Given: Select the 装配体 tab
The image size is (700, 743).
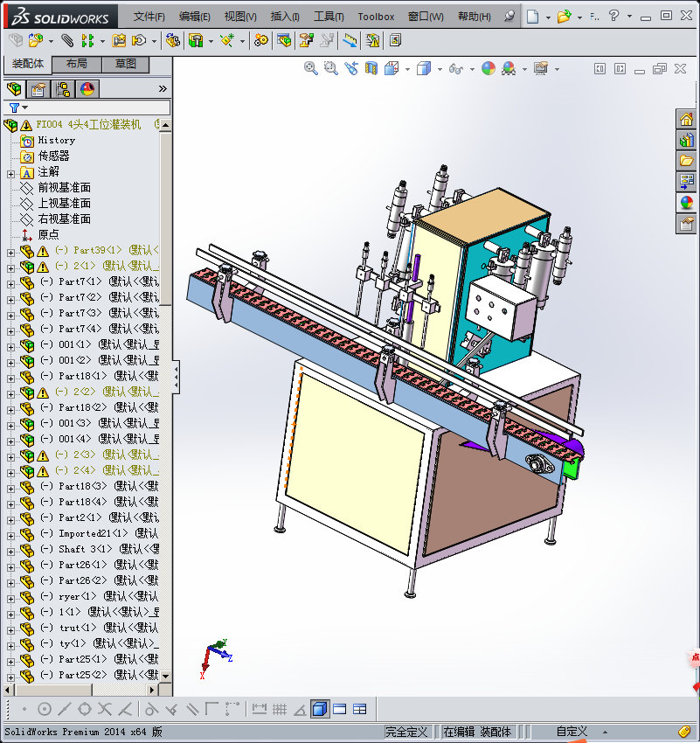Looking at the screenshot, I should click(27, 64).
